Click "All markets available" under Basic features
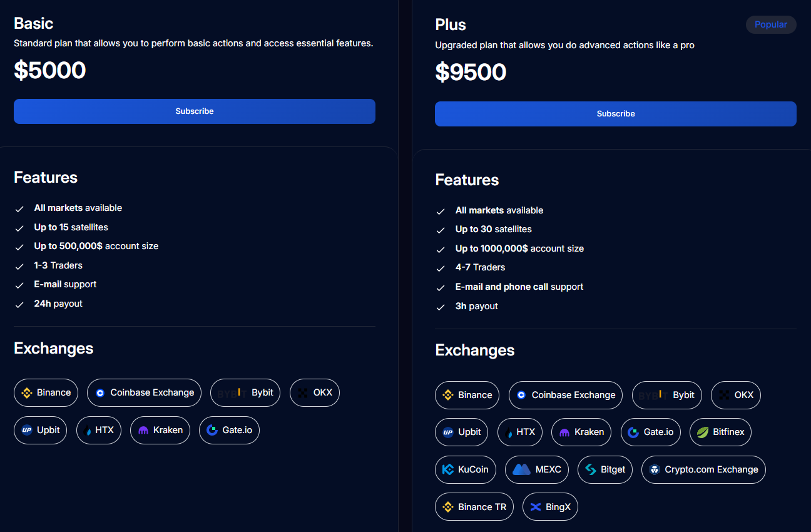Screen dimensions: 811x532 click(x=78, y=208)
